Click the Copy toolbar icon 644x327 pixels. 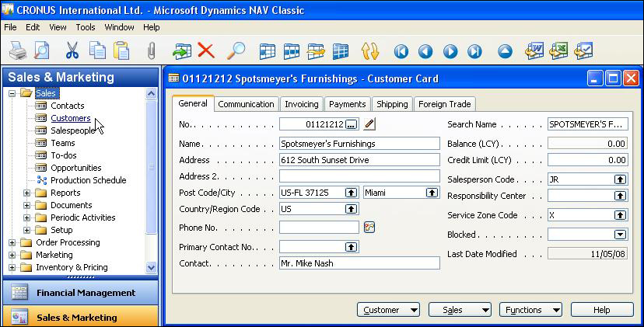tap(97, 51)
